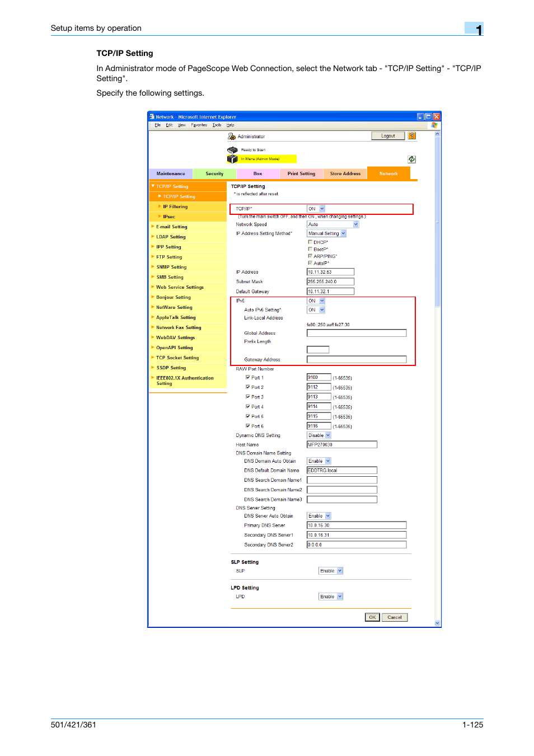The height and width of the screenshot is (756, 534).
Task: Click the help question mark icon
Action: tap(412, 136)
